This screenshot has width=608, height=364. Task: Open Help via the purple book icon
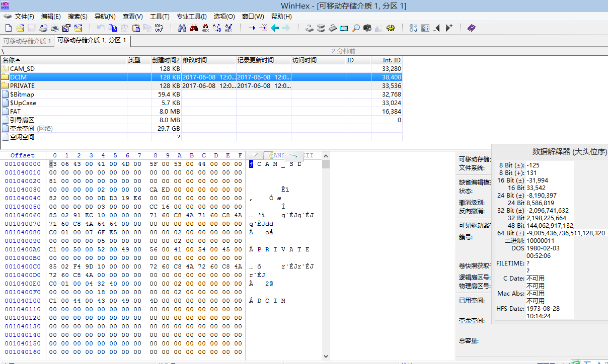tap(471, 28)
